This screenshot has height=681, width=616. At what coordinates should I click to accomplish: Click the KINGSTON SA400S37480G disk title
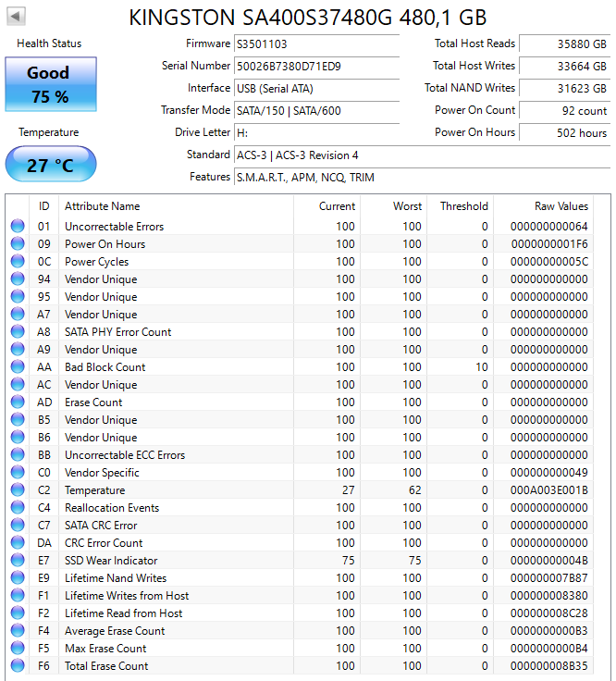[x=307, y=18]
